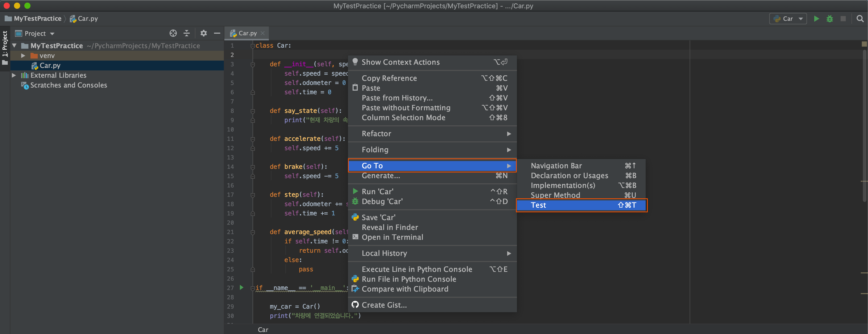Image resolution: width=868 pixels, height=334 pixels.
Task: Expand the venv folder in tree
Action: [x=23, y=56]
